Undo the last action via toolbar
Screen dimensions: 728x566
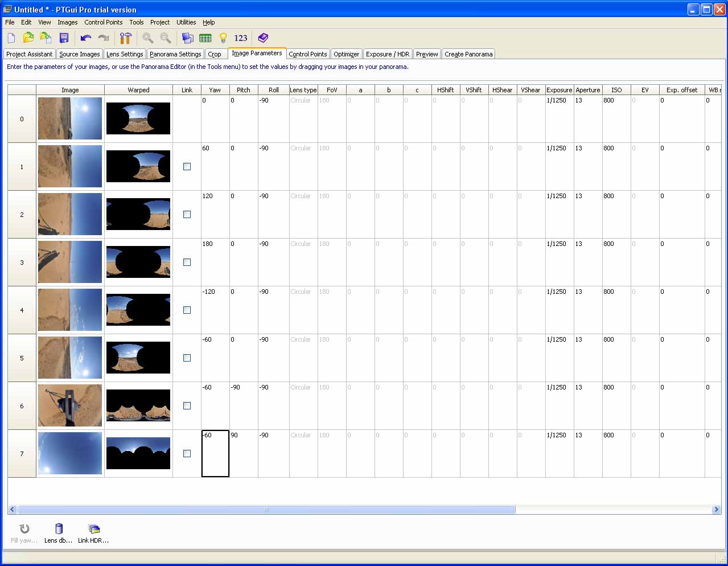pyautogui.click(x=86, y=38)
